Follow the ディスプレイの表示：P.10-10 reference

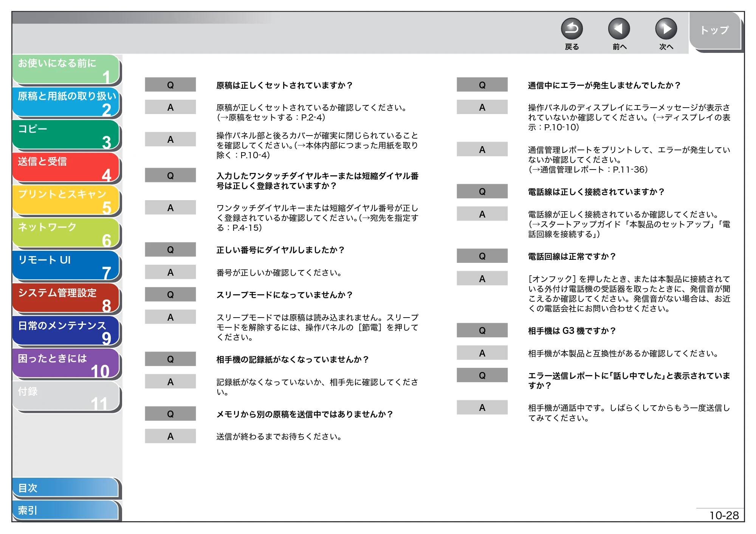tap(629, 122)
